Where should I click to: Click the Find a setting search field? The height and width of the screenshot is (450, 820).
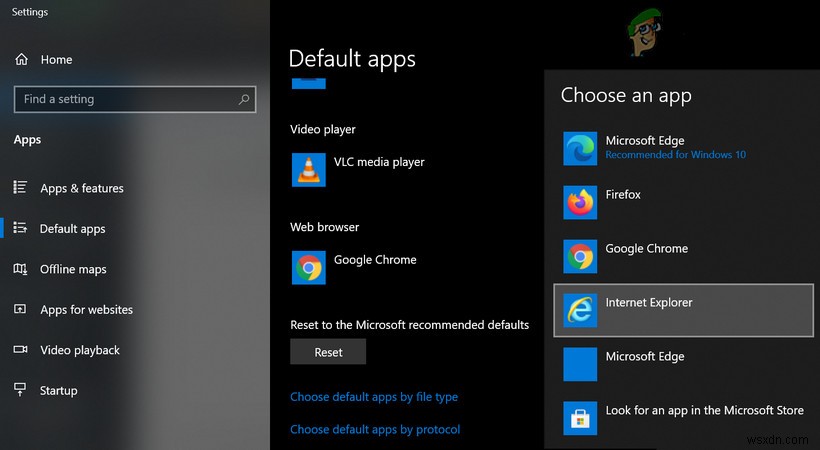coord(135,99)
